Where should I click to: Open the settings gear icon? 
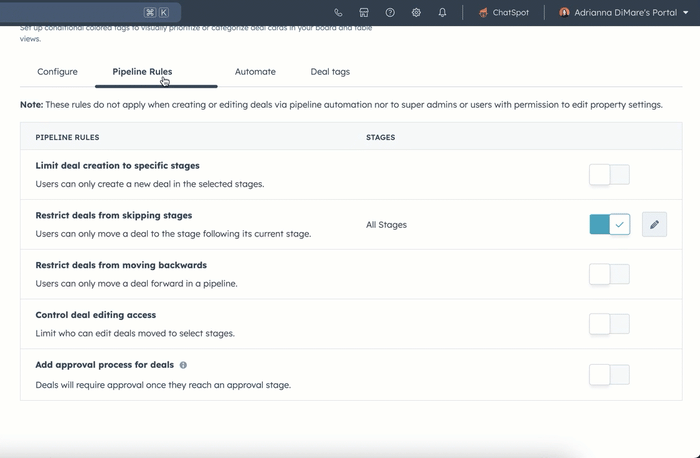[x=416, y=12]
